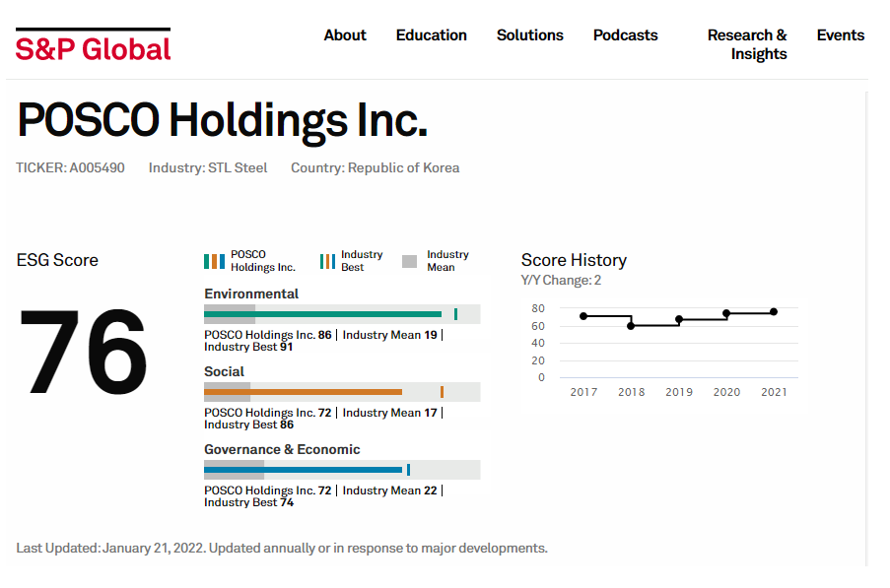The image size is (890, 588).
Task: Click the Industry Best 74 value
Action: tap(287, 501)
